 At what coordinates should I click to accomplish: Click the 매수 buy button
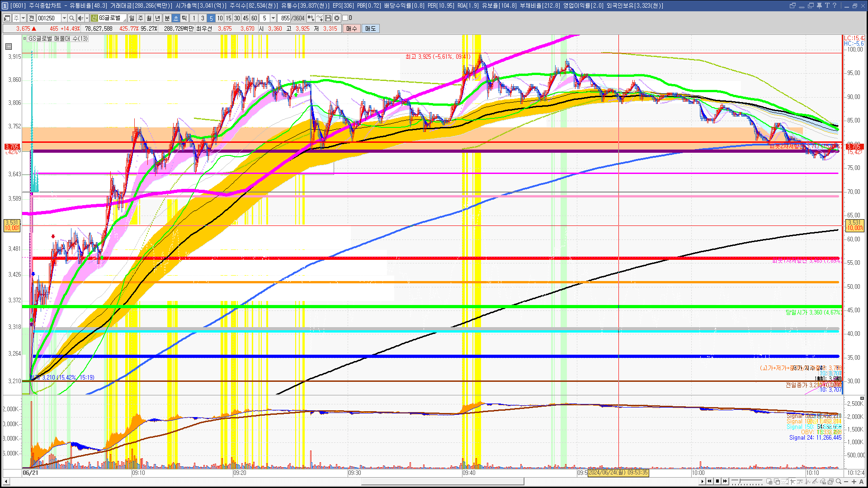click(x=352, y=28)
